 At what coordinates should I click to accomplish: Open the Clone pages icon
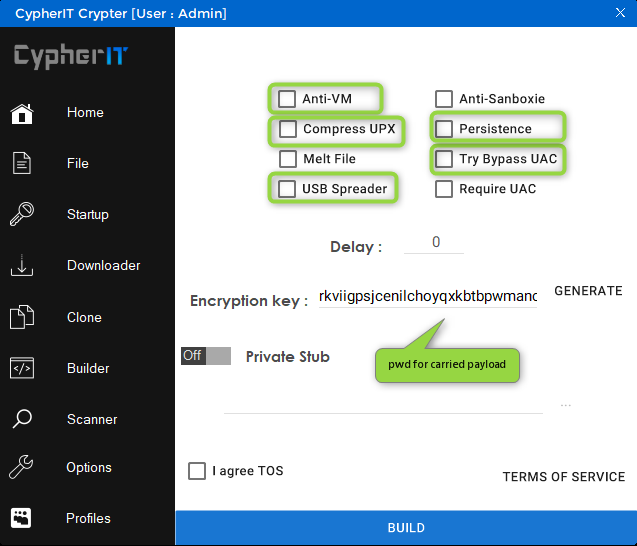click(x=22, y=317)
